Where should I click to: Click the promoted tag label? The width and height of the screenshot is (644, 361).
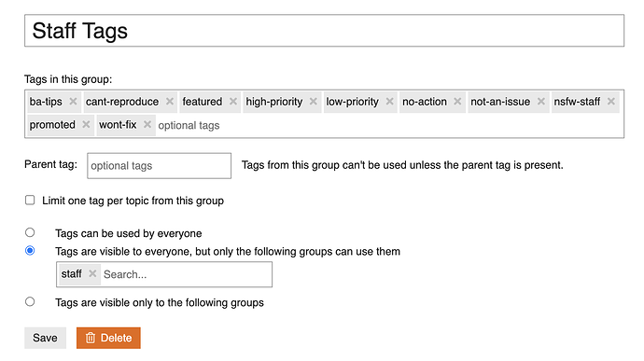(x=52, y=124)
